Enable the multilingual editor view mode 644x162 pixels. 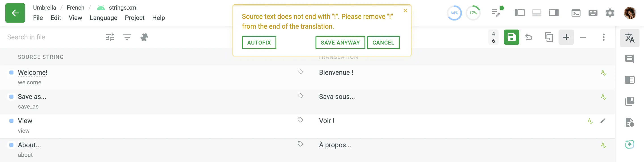tap(553, 13)
